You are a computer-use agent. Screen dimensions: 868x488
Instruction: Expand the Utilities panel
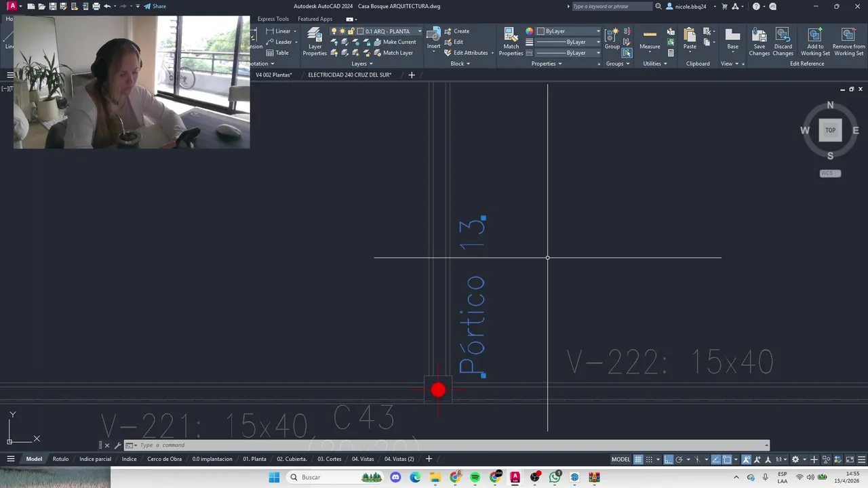tap(655, 64)
